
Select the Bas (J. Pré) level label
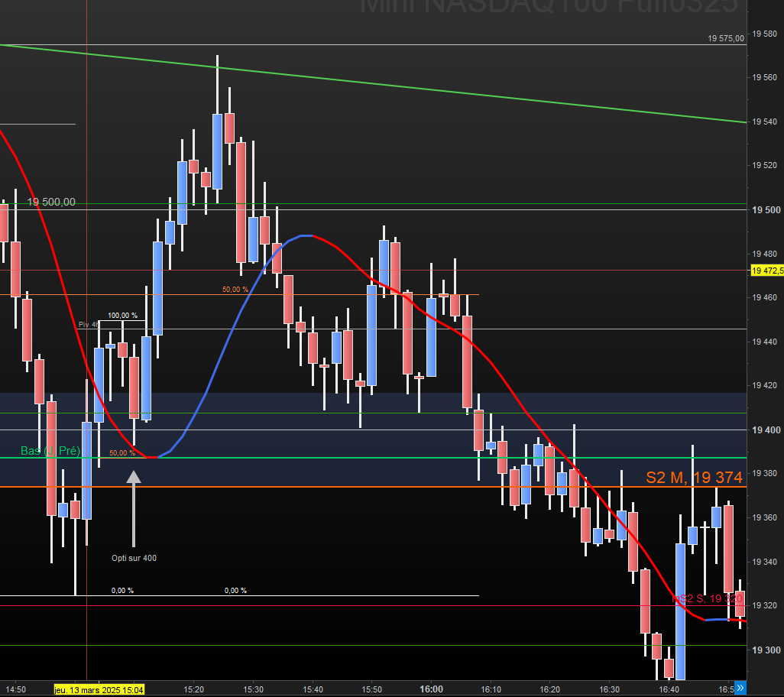50,450
